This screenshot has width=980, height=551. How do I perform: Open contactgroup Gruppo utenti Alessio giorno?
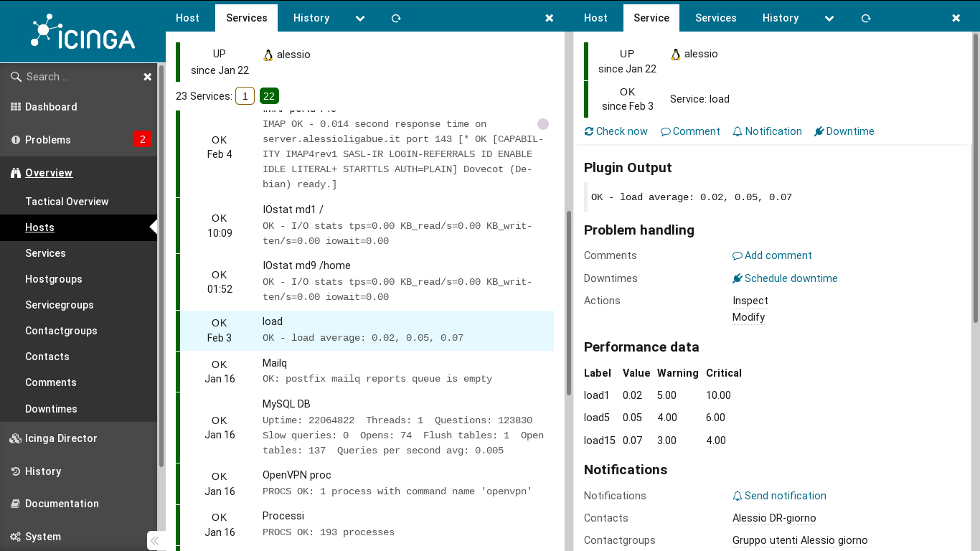[800, 540]
